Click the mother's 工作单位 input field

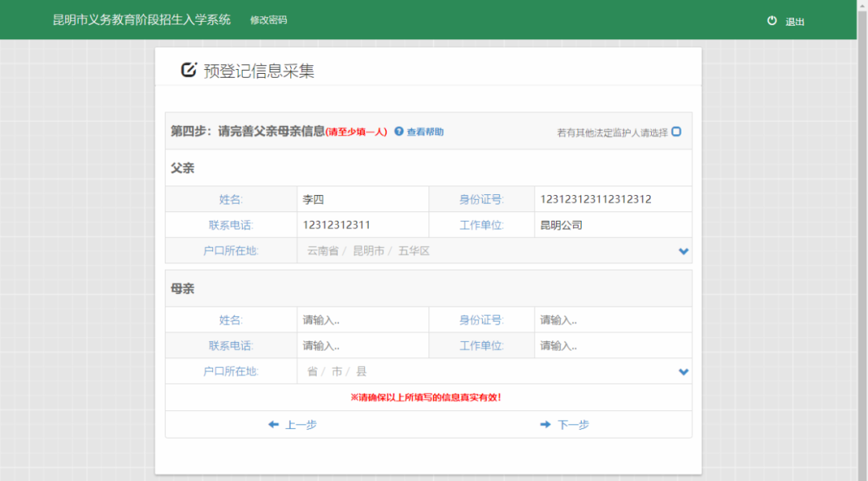612,345
